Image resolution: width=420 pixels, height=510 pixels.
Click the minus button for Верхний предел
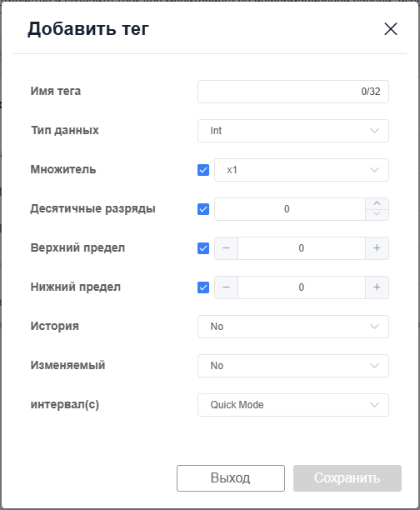pyautogui.click(x=226, y=248)
